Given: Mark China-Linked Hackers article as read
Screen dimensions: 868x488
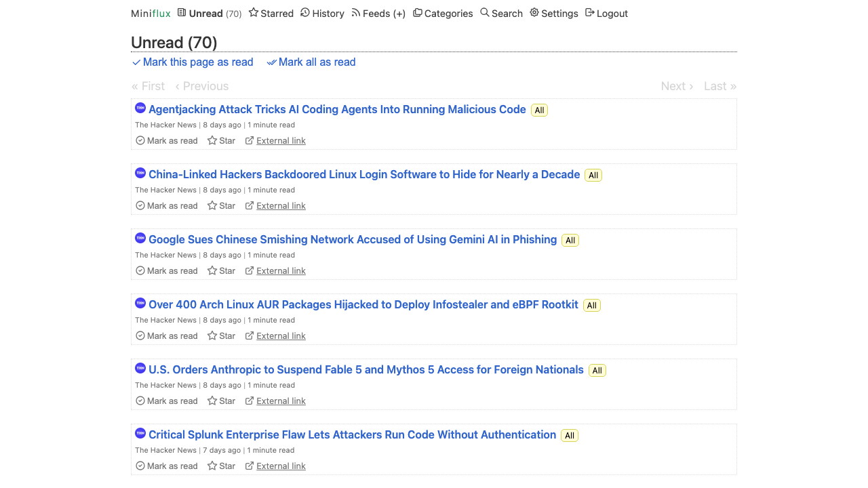Looking at the screenshot, I should (x=167, y=206).
